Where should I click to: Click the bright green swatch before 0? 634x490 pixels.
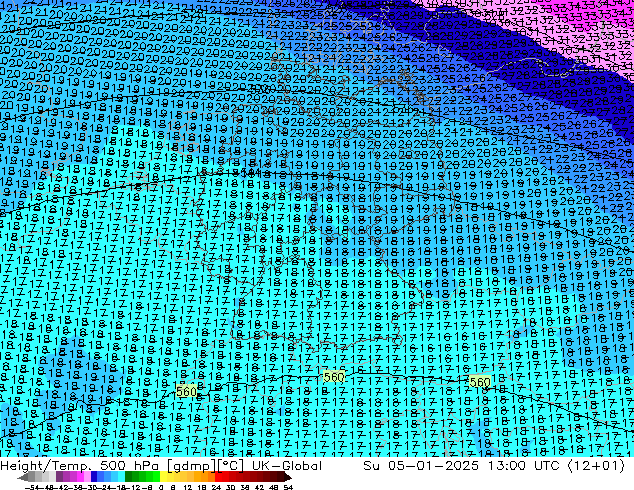point(156,476)
